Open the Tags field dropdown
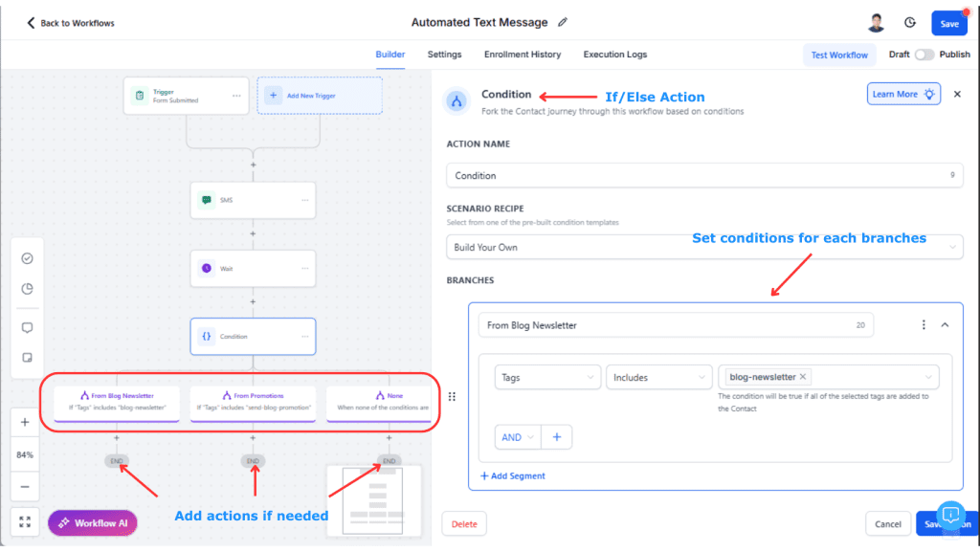Viewport: 980px width, 552px height. (x=547, y=378)
